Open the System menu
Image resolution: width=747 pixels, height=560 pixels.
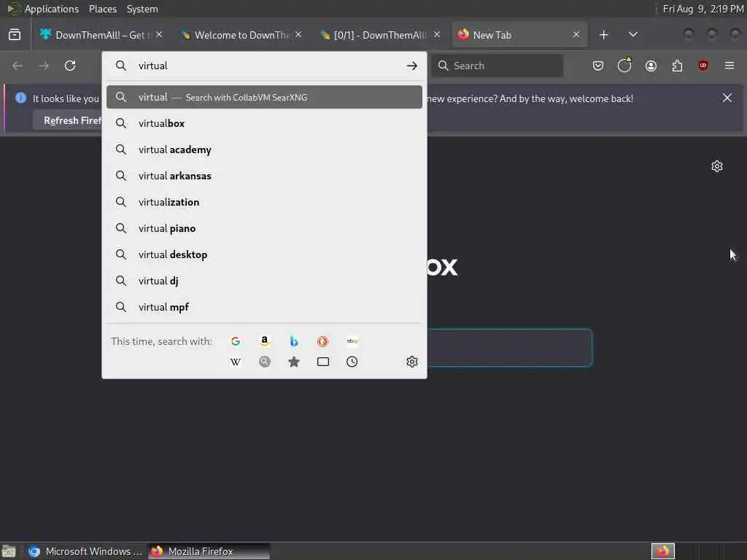click(x=142, y=9)
